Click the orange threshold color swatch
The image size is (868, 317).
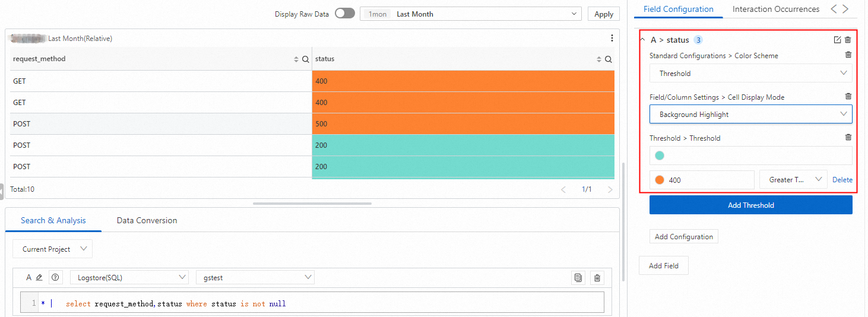(x=659, y=180)
